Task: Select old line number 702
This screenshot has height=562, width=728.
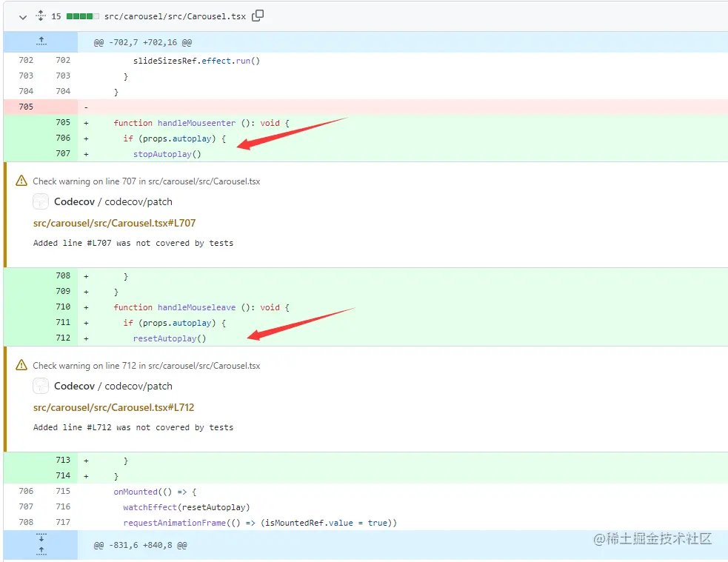Action: click(x=26, y=60)
